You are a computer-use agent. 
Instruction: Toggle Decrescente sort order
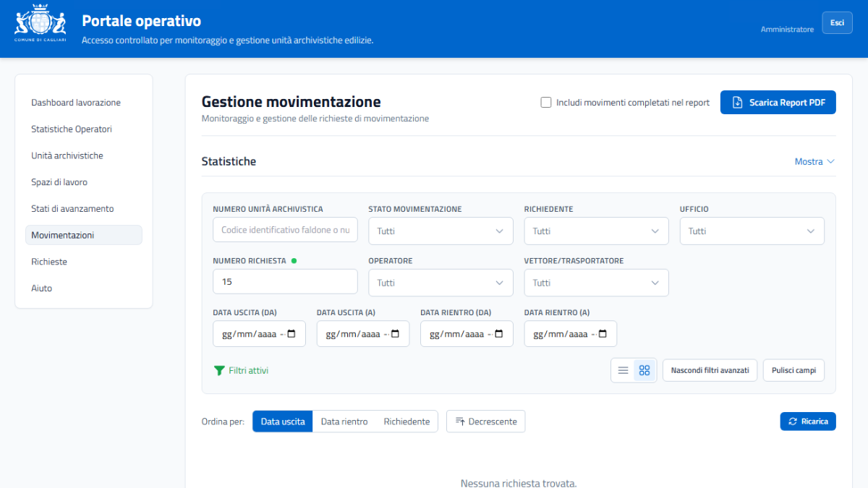point(486,421)
